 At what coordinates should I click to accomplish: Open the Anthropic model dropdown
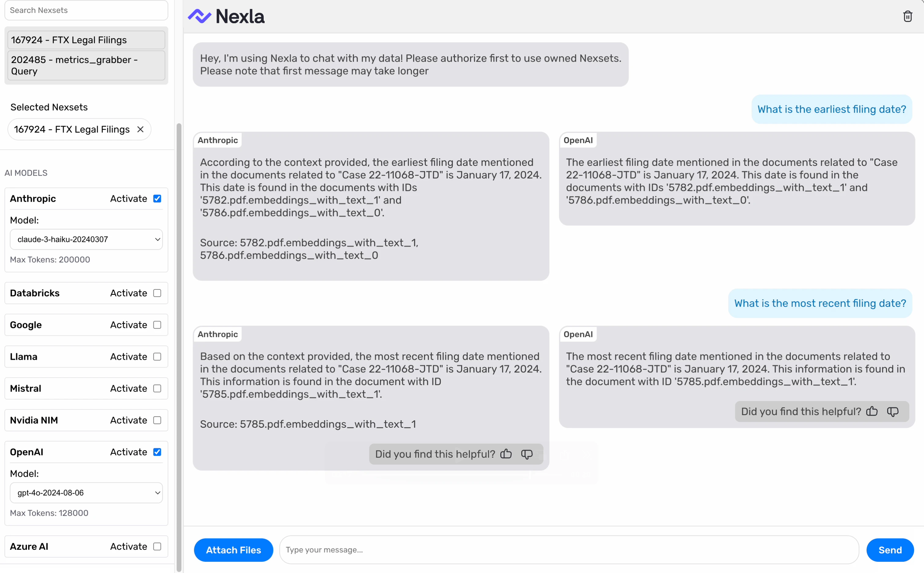86,239
